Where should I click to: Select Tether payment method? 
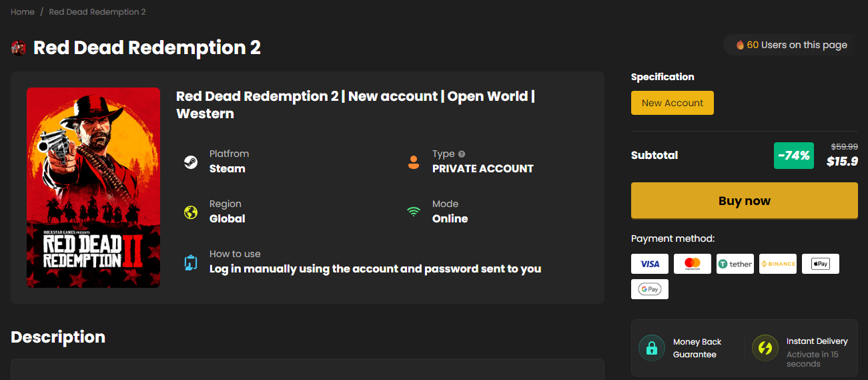735,264
